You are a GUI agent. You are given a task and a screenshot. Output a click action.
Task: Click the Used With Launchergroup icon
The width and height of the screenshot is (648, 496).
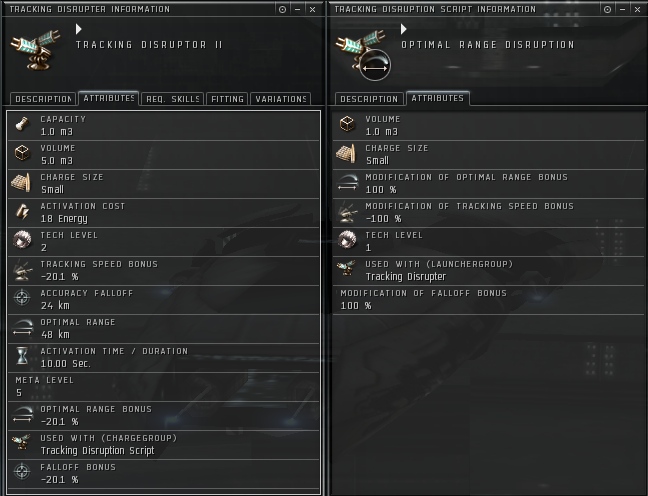point(346,269)
